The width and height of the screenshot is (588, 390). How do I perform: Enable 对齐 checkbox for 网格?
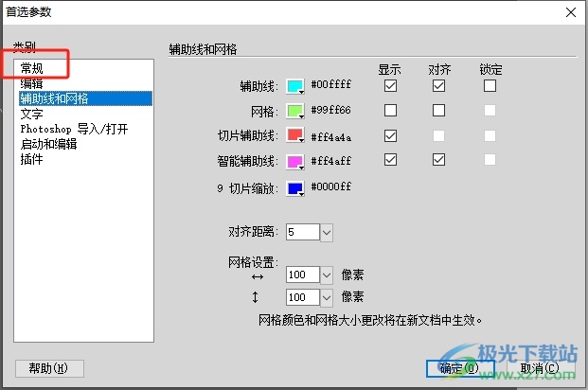[x=438, y=110]
